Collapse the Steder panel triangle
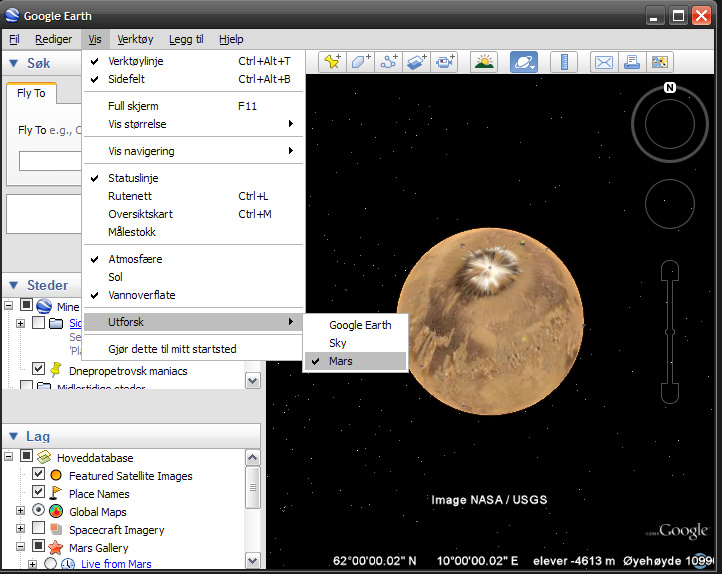 (14, 285)
